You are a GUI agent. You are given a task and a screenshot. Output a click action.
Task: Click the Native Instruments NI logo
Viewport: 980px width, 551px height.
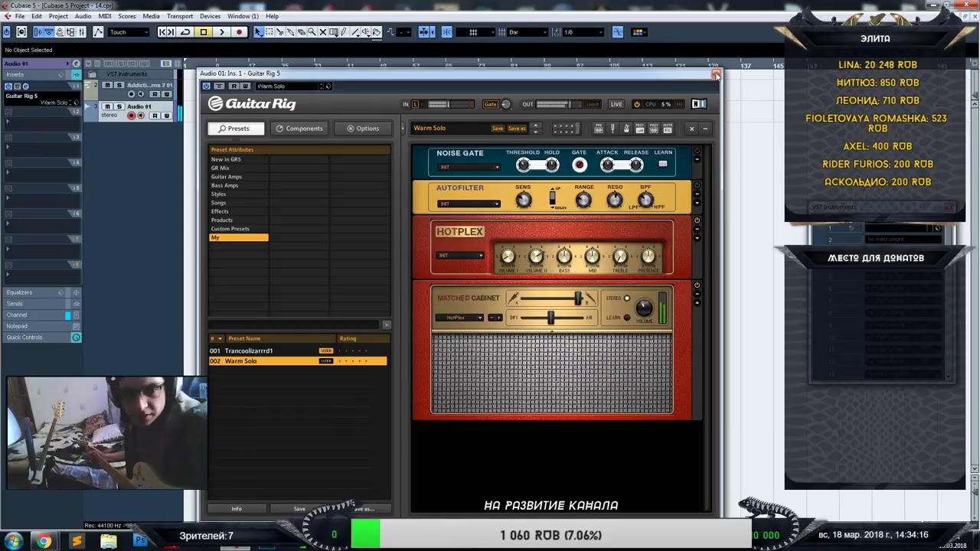[x=698, y=104]
